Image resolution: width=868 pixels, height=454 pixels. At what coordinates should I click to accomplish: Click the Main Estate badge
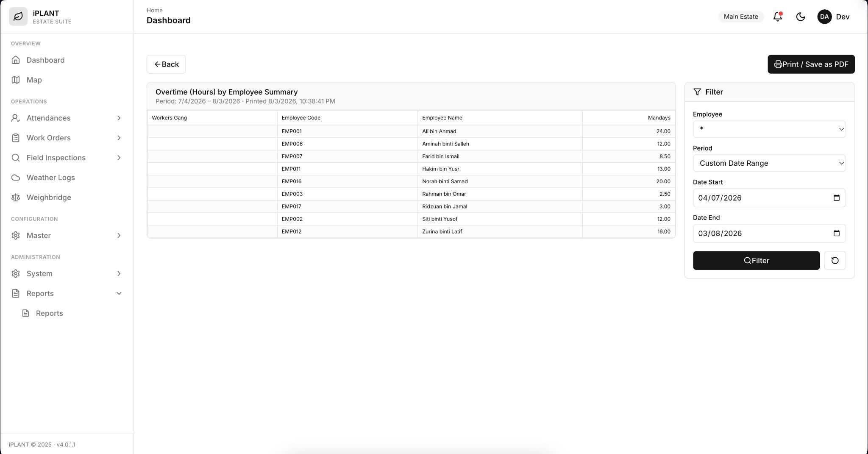[x=741, y=17]
